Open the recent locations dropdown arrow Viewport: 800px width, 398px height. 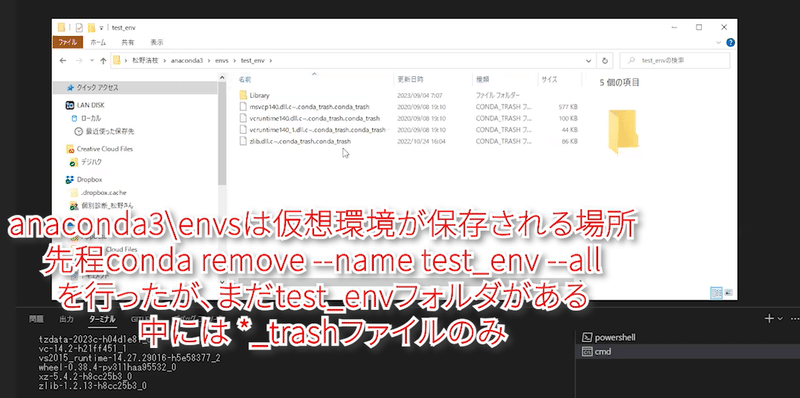tap(92, 60)
